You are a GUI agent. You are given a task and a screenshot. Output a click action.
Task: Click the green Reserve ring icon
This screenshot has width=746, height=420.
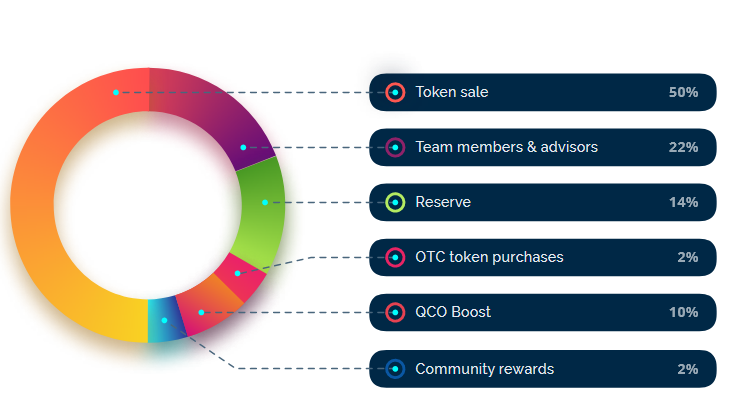pyautogui.click(x=395, y=203)
